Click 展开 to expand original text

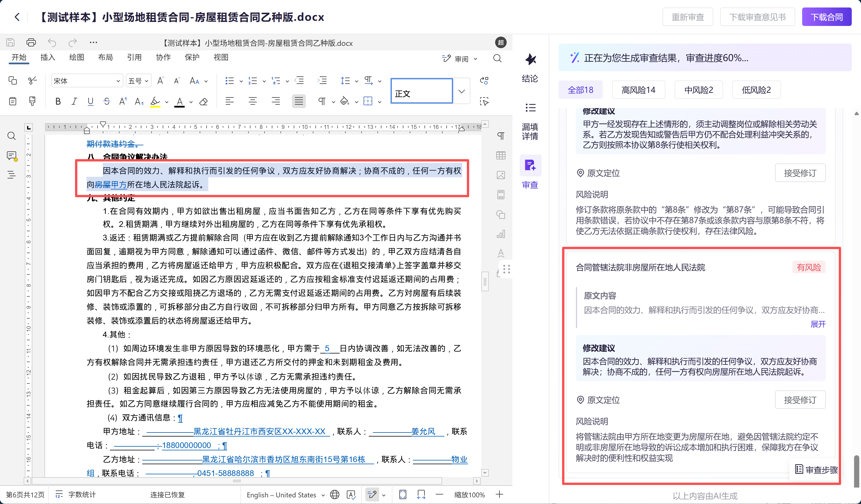tap(818, 324)
